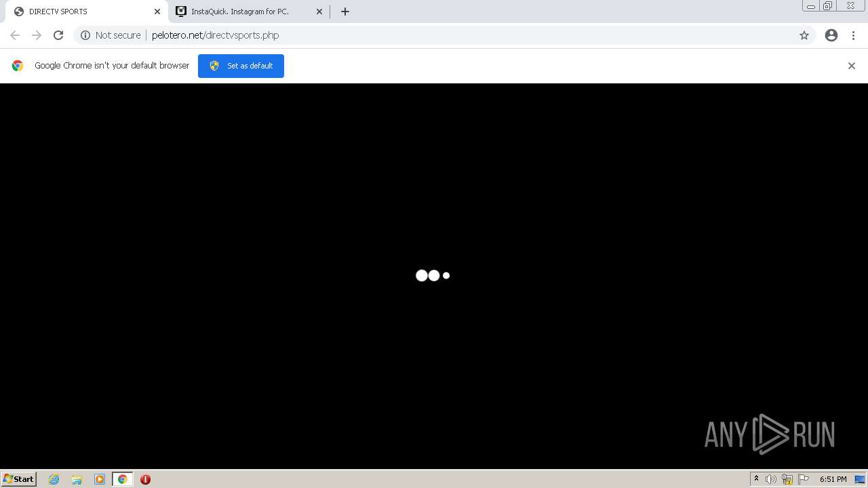Minimize the Chrome window
The height and width of the screenshot is (488, 868).
(x=811, y=6)
